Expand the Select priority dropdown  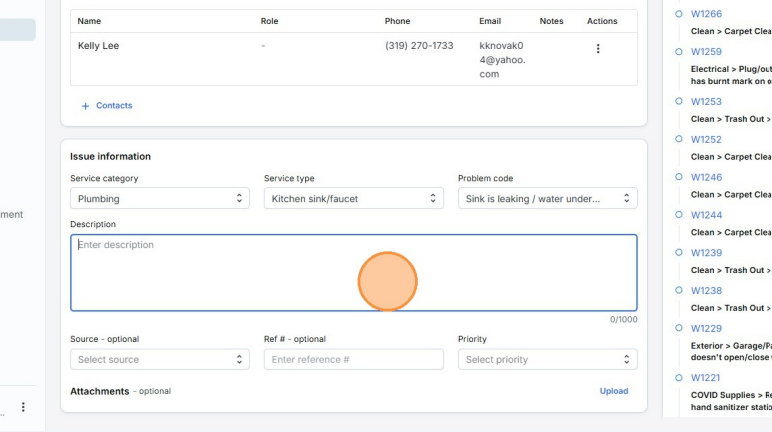pos(547,360)
